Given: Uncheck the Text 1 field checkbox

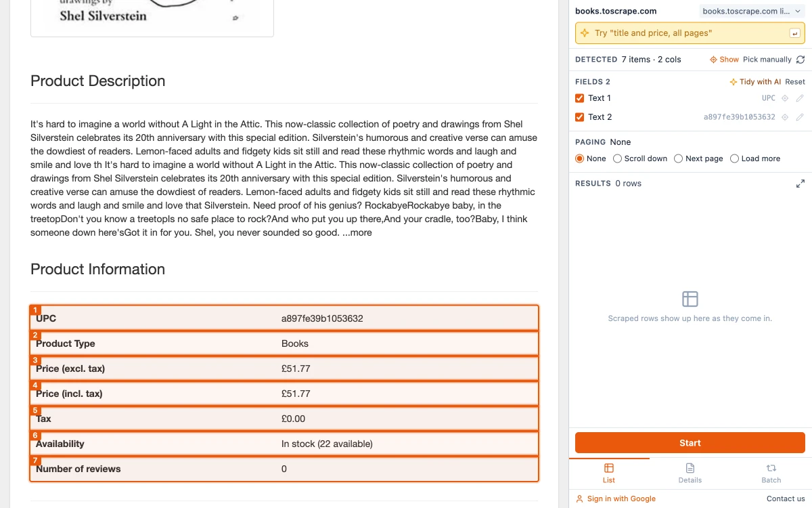Looking at the screenshot, I should coord(579,98).
